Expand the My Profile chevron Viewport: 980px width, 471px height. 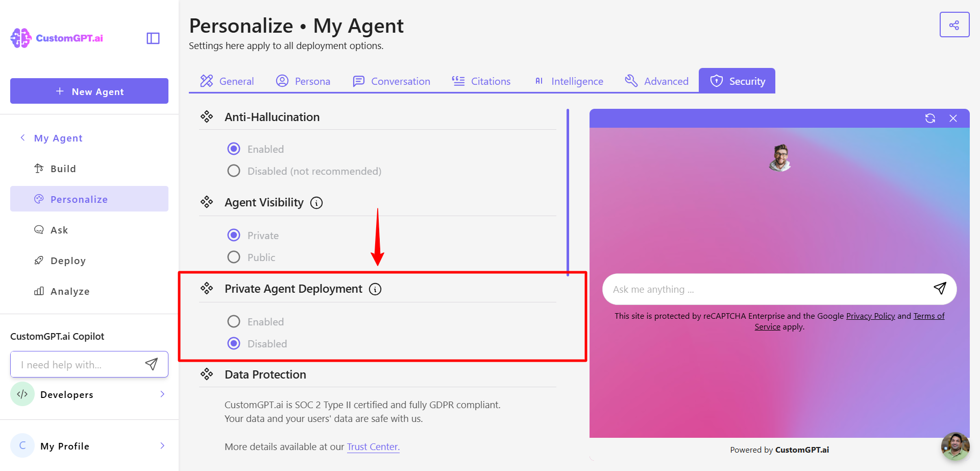[x=162, y=445]
